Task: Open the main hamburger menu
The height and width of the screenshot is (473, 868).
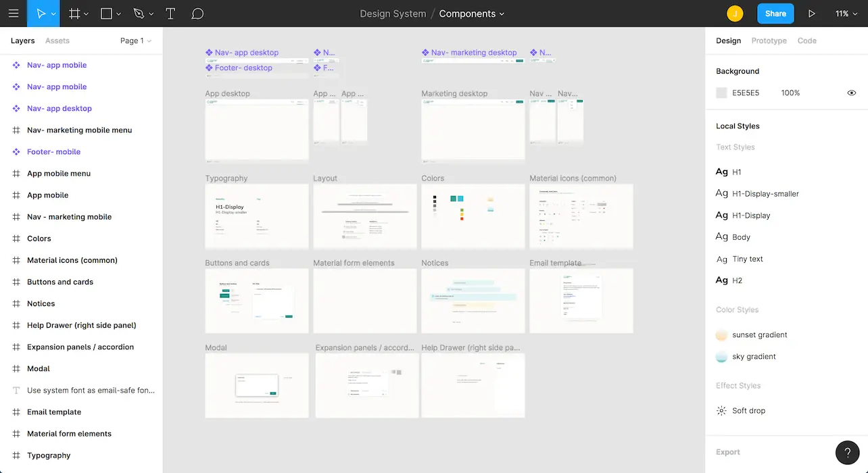Action: click(14, 14)
